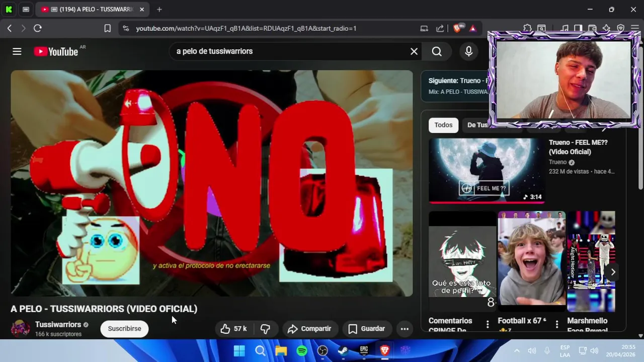The width and height of the screenshot is (644, 362).
Task: Open the YouTube guide hamburger menu
Action: [17, 51]
